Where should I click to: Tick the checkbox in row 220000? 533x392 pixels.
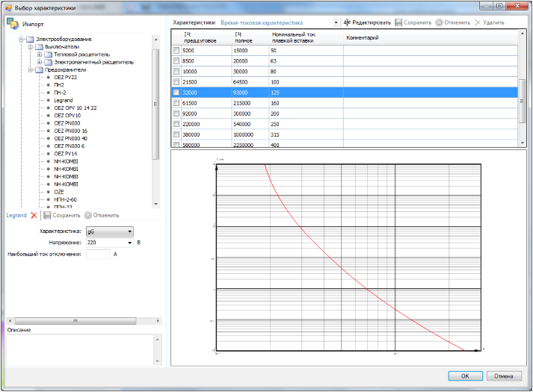[x=176, y=124]
